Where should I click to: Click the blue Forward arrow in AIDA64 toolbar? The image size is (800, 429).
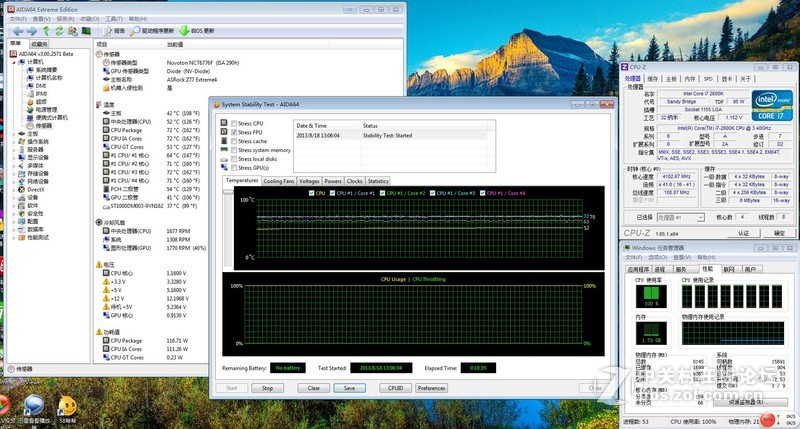32,31
